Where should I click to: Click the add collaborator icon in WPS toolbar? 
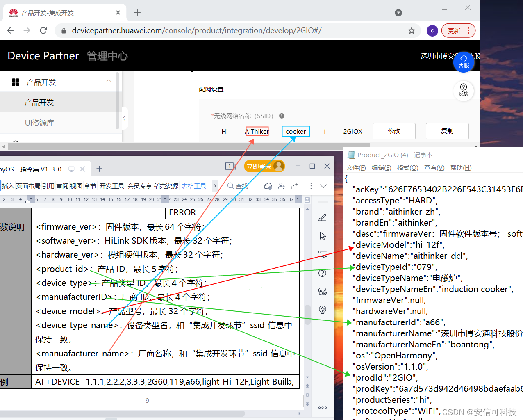tap(282, 186)
